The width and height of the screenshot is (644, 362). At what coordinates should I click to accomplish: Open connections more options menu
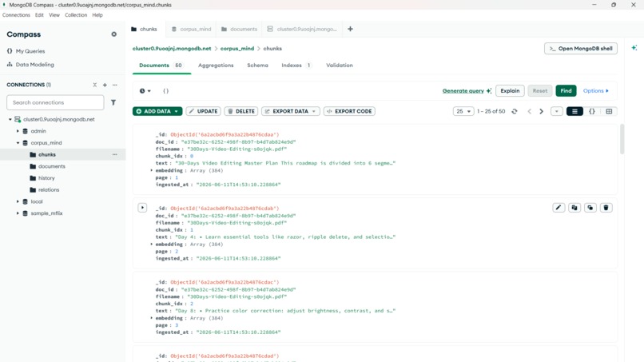(115, 85)
